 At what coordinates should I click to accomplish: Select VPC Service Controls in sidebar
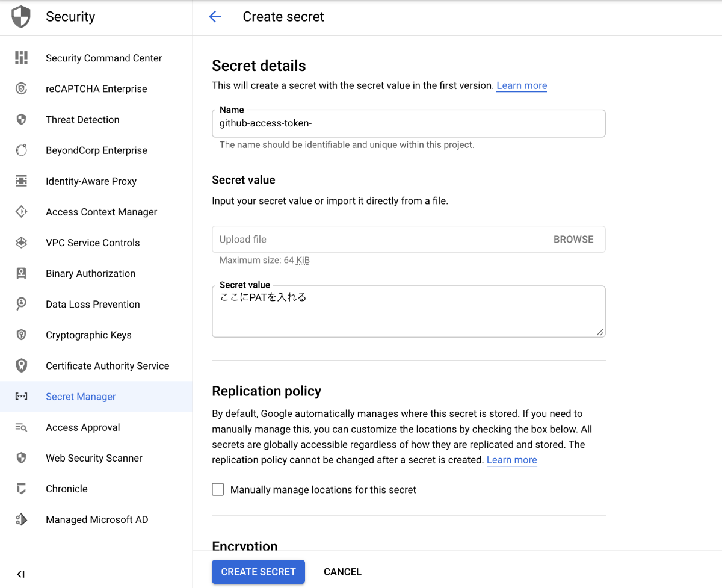click(96, 243)
